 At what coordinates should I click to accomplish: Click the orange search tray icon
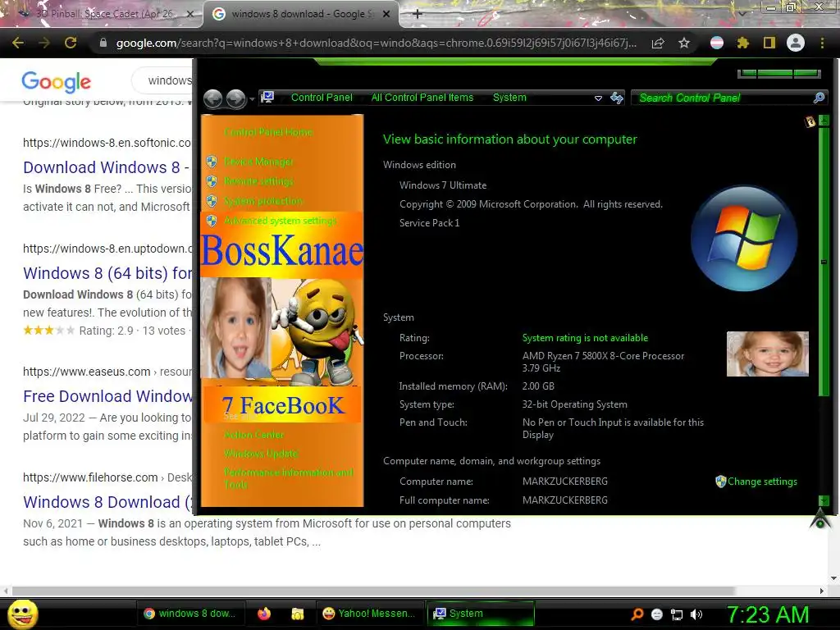(x=637, y=614)
